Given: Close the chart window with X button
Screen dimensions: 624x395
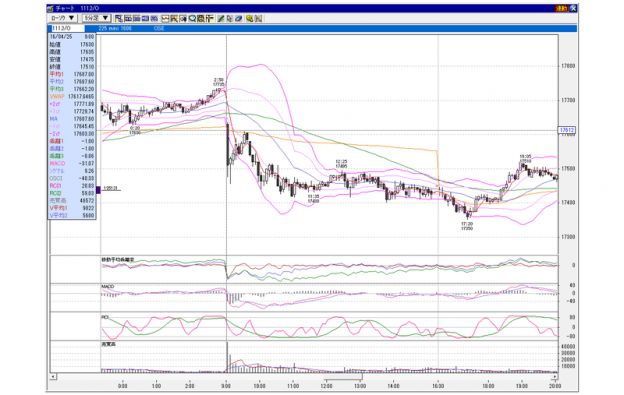Looking at the screenshot, I should (573, 8).
